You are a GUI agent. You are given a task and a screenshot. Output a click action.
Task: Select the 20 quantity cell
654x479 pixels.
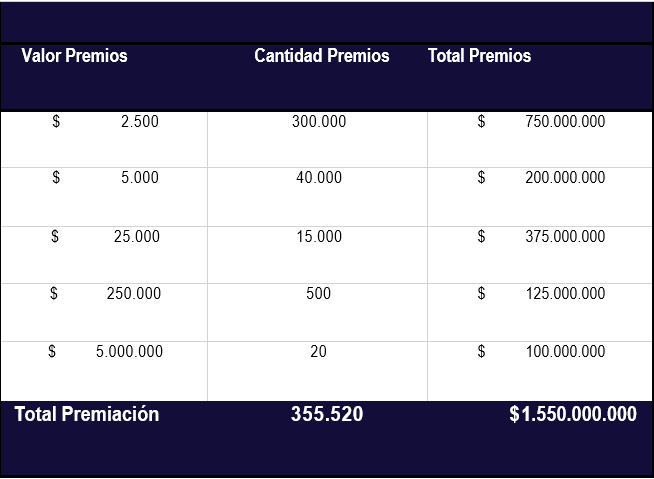coord(317,371)
